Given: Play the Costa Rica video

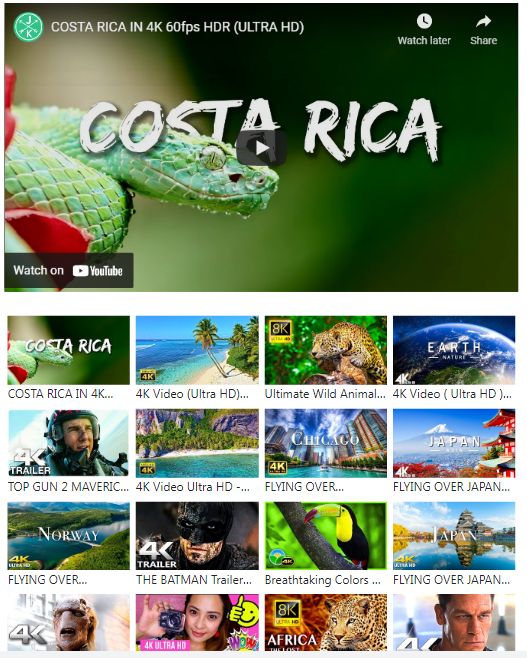Looking at the screenshot, I should [262, 148].
